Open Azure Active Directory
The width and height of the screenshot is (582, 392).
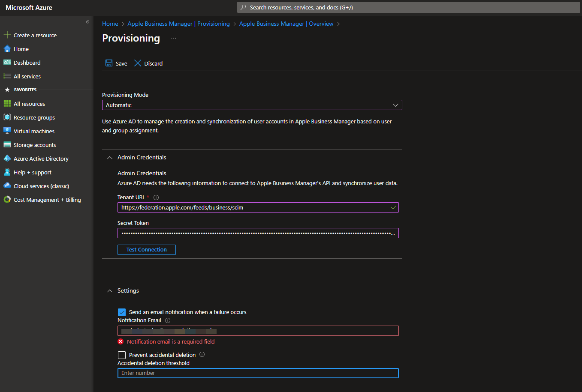coord(41,158)
